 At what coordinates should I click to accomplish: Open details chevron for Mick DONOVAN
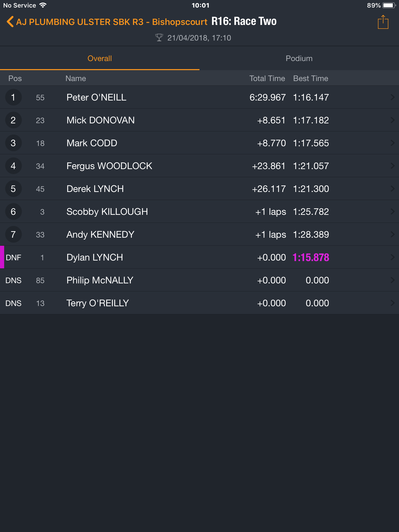[393, 120]
